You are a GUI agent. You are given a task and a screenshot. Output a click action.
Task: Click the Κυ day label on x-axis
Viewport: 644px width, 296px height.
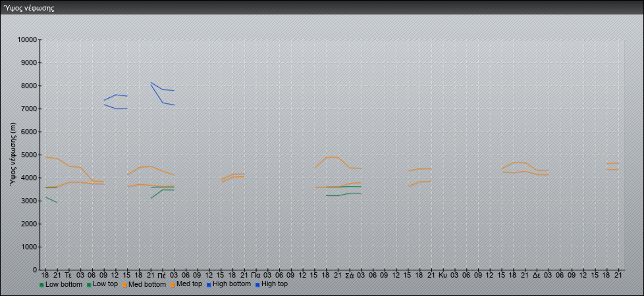pyautogui.click(x=443, y=275)
